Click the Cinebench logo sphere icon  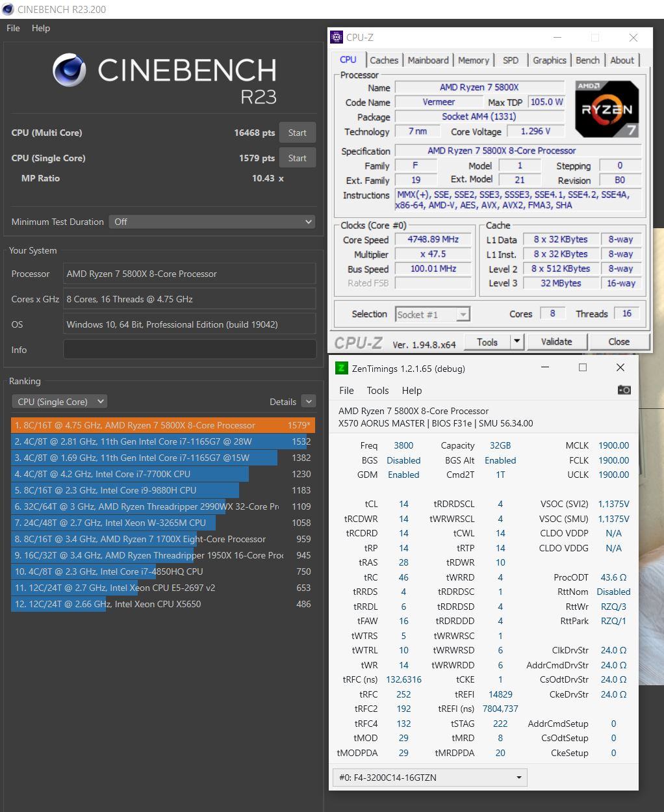[x=70, y=70]
